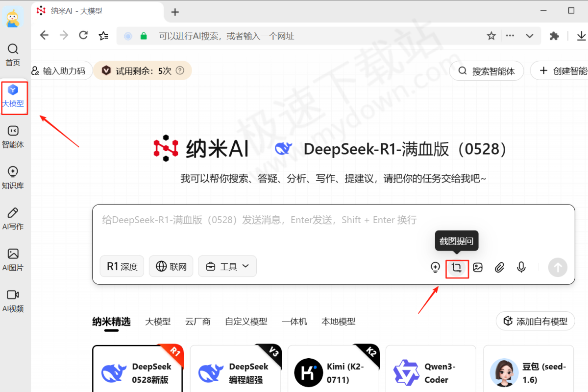
Task: Click the lightbulb prompt inspiration icon
Action: 435,267
